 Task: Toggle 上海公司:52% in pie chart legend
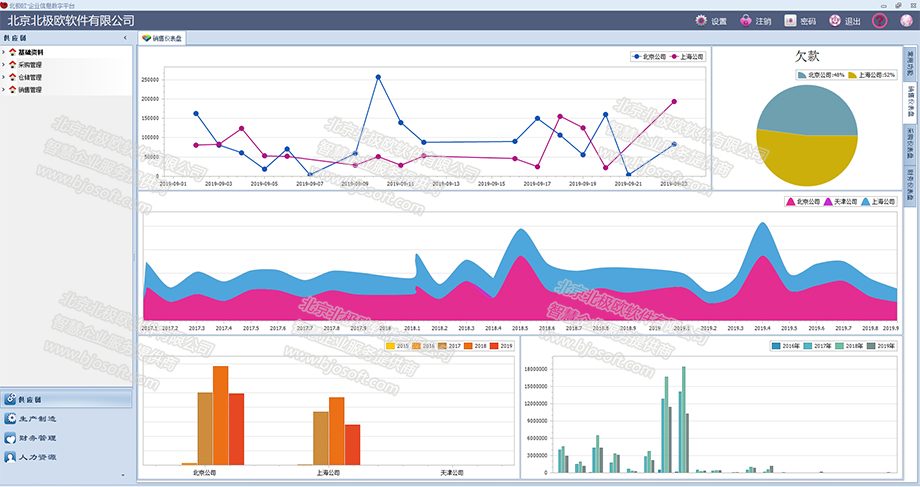(871, 75)
